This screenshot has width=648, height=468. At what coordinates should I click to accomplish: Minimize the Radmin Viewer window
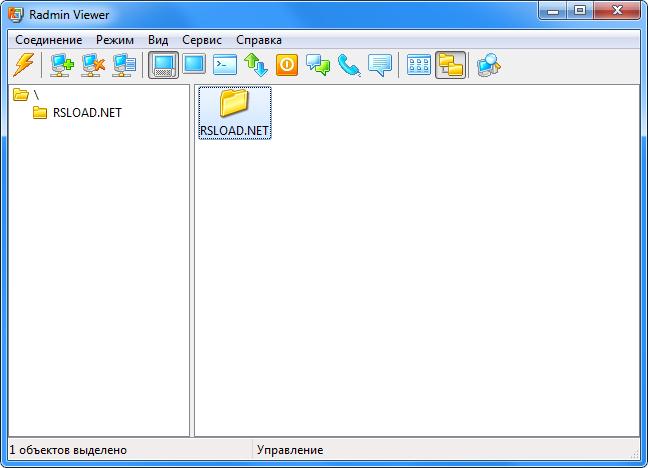point(553,10)
